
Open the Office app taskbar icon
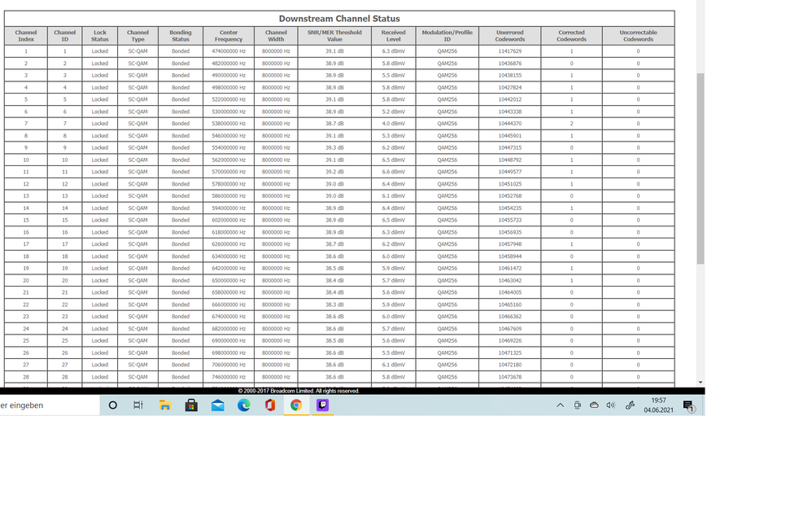[270, 405]
